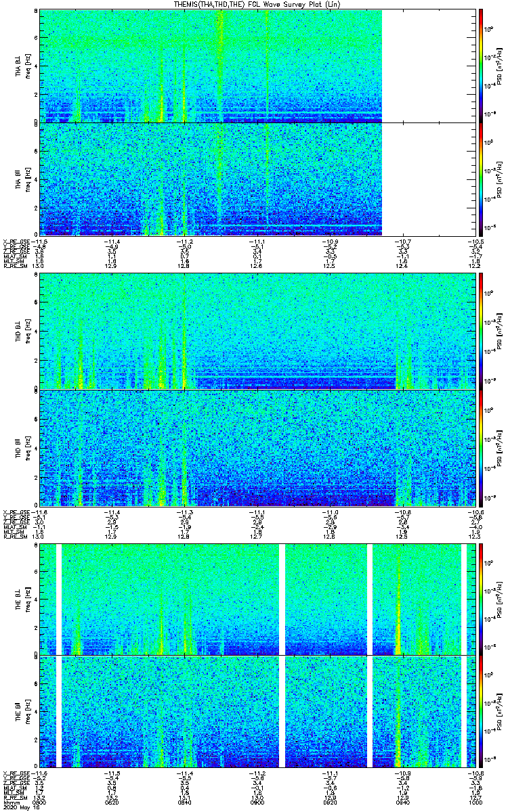Click the 0940 time tick label
The image size is (508, 812).
(x=403, y=802)
